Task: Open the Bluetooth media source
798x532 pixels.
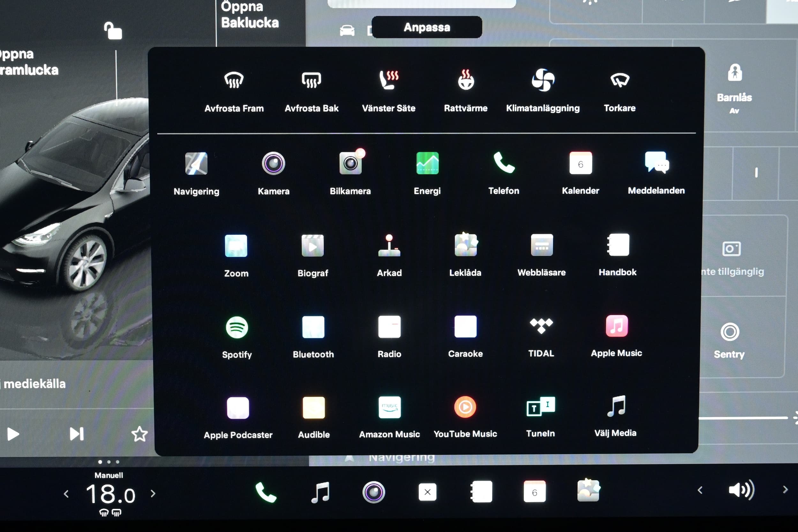Action: pyautogui.click(x=313, y=337)
